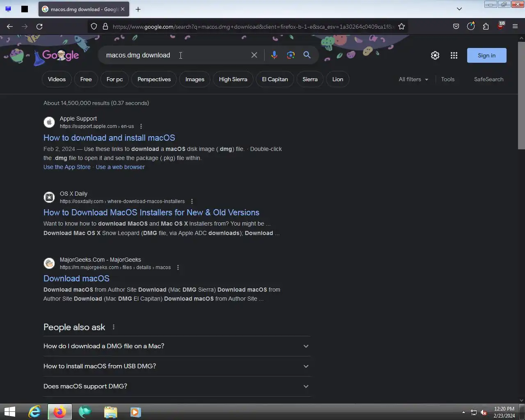Open How to Download MacOS Installers link
525x420 pixels.
pyautogui.click(x=151, y=212)
